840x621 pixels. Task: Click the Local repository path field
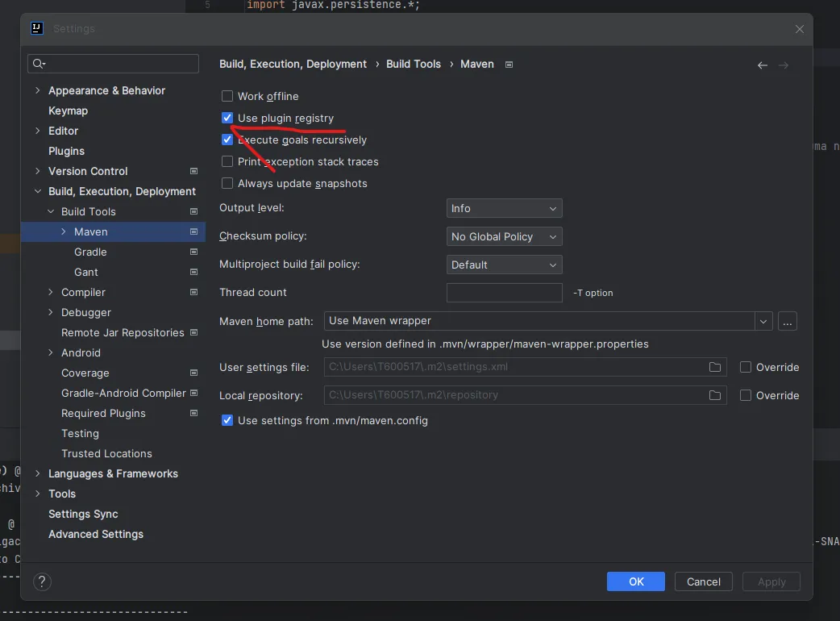tap(525, 395)
